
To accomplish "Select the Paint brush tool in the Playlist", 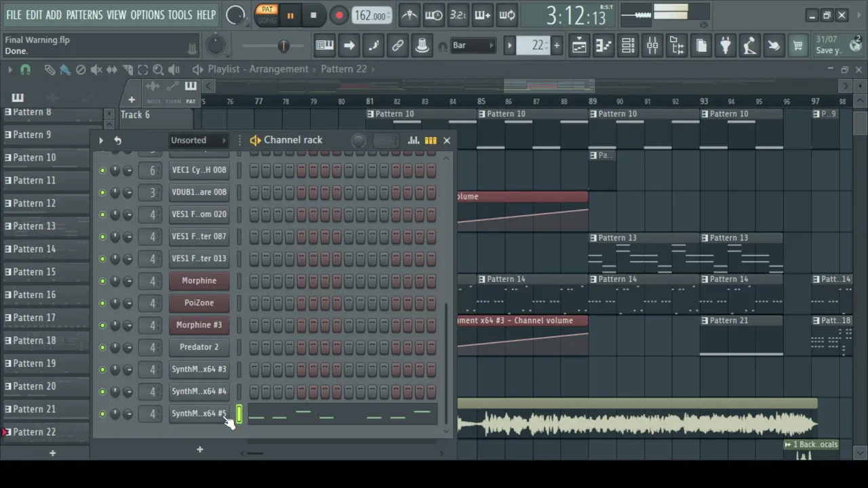I will pyautogui.click(x=65, y=69).
